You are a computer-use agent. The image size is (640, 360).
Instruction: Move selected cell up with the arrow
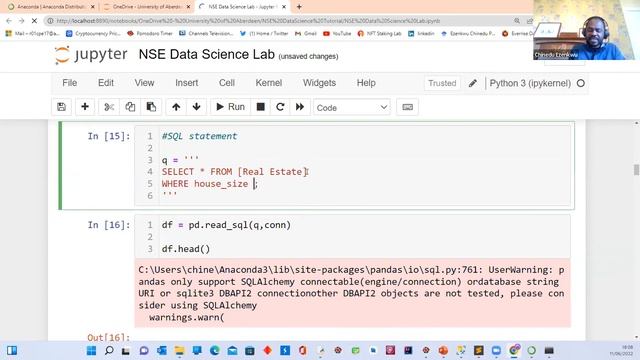[x=176, y=107]
